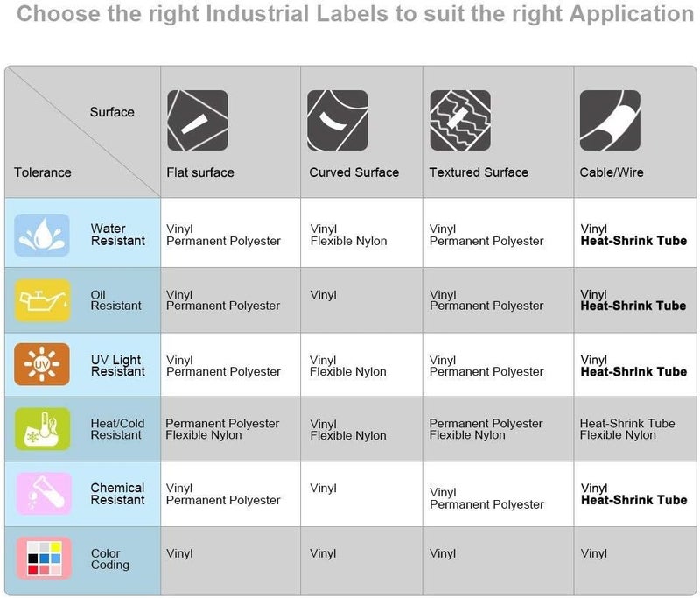The width and height of the screenshot is (700, 598).
Task: Select the Chemical Resistant test tube icon
Action: (44, 494)
